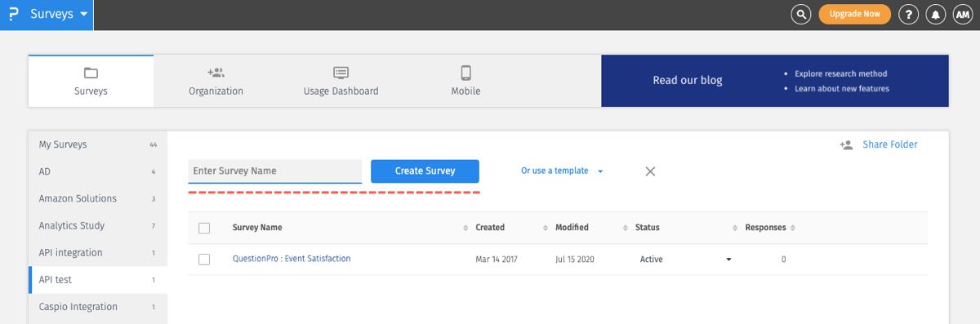The height and width of the screenshot is (324, 980).
Task: Click the Usage Dashboard monitor icon
Action: (341, 73)
